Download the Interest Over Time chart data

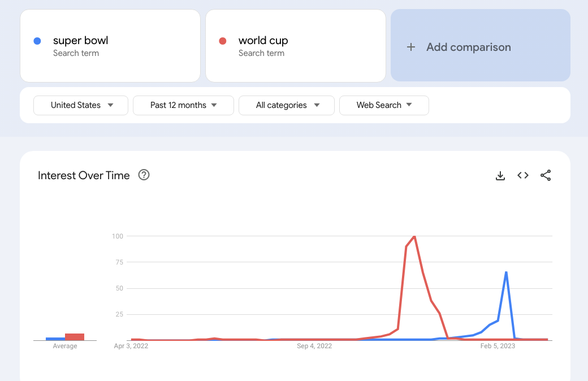(x=500, y=175)
